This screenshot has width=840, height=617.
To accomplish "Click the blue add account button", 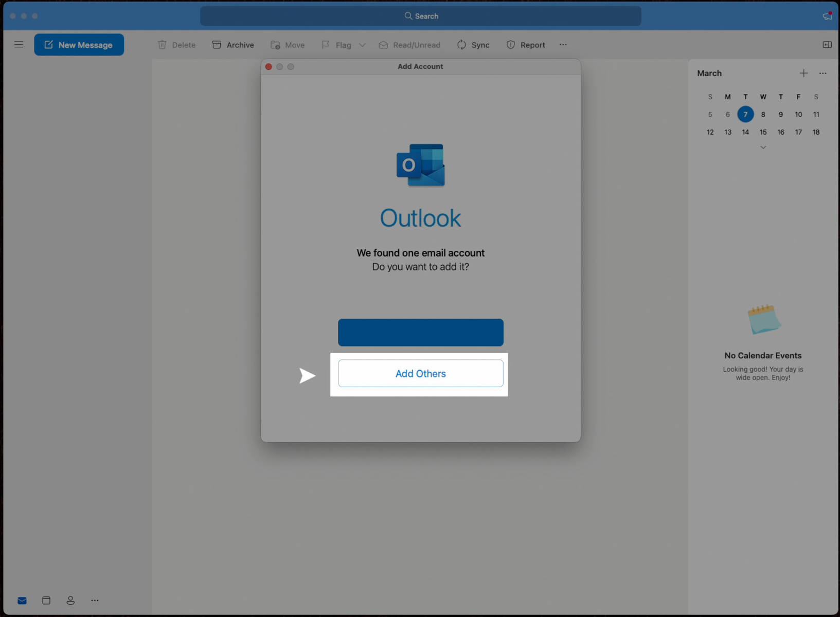I will (x=421, y=332).
